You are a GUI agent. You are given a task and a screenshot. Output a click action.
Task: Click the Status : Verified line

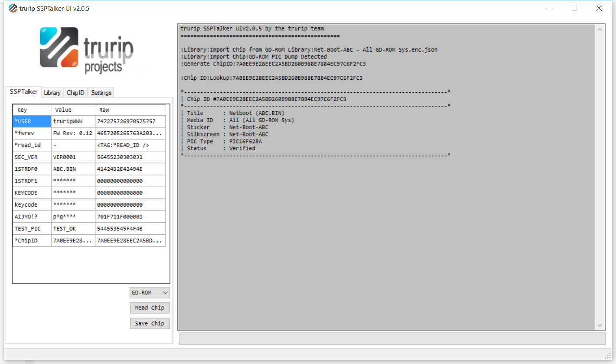[221, 148]
